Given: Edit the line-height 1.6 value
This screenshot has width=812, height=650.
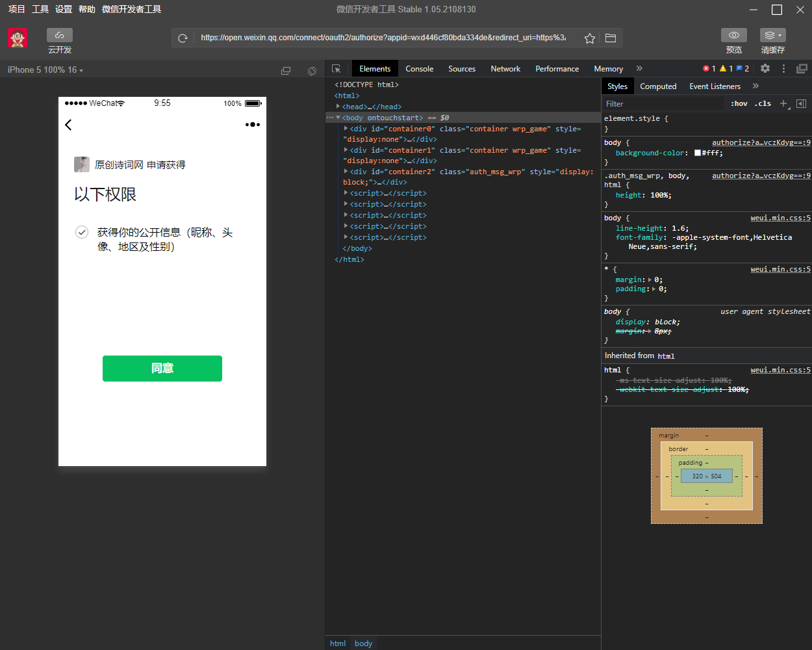Looking at the screenshot, I should point(679,228).
